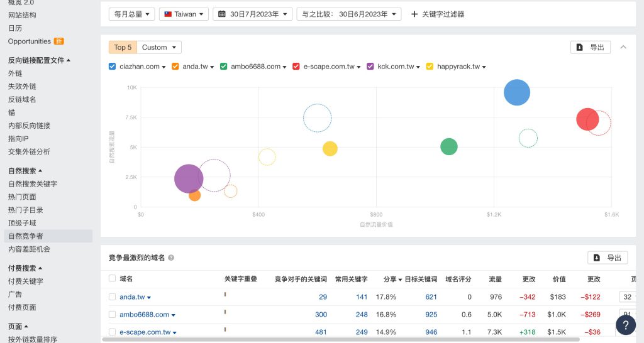The height and width of the screenshot is (343, 644).
Task: Collapse the chart panel with chevron
Action: pos(623,47)
